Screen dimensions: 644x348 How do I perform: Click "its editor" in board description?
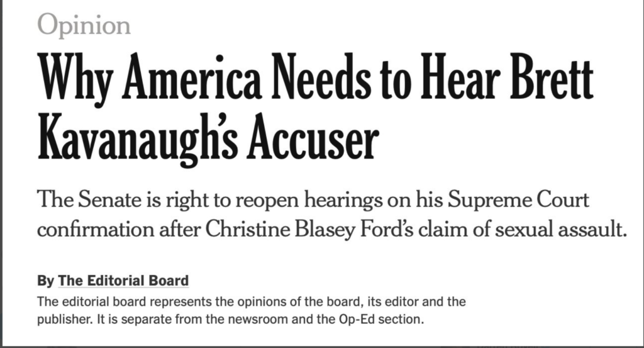tap(396, 302)
